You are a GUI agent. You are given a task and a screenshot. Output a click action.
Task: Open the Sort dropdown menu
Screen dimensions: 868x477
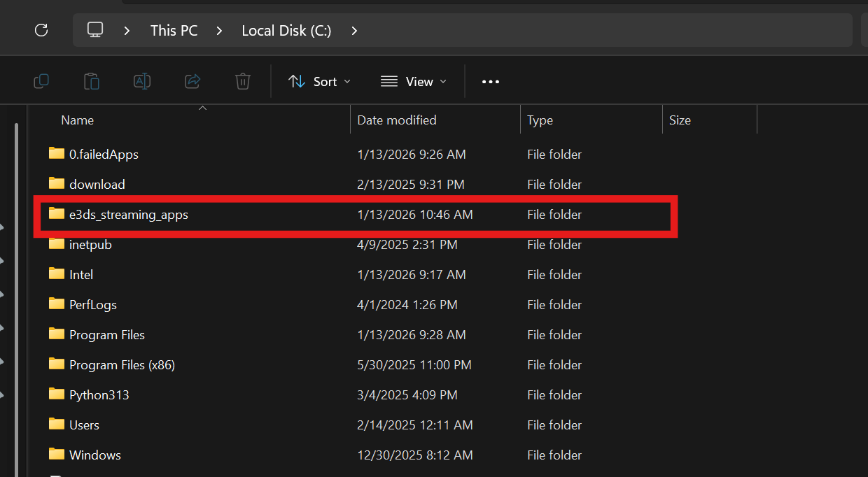(319, 82)
